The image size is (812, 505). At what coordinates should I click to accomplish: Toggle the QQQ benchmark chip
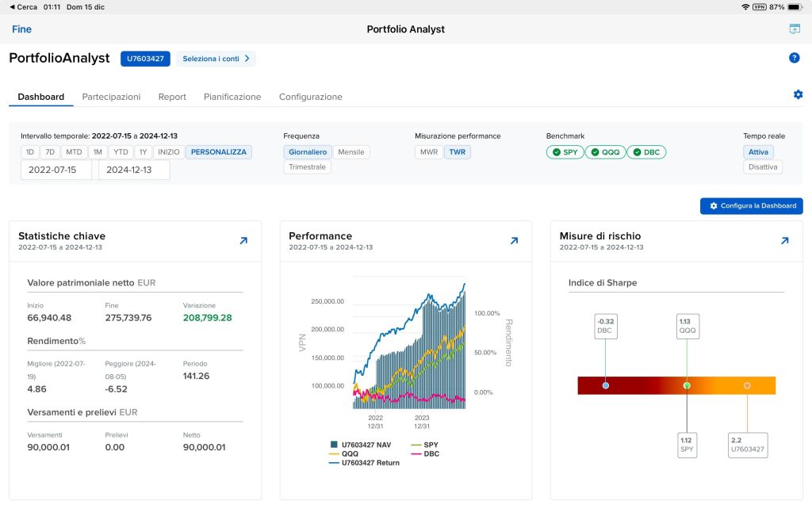pyautogui.click(x=605, y=152)
